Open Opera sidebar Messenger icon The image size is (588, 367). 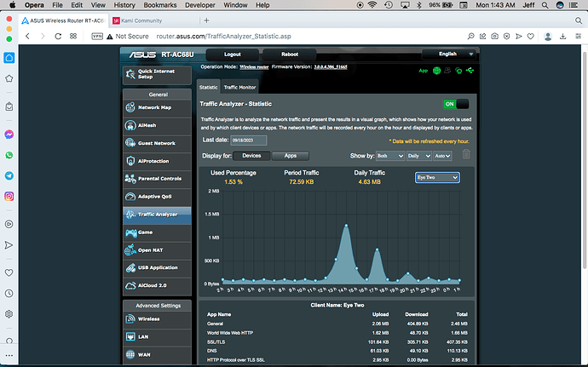tap(9, 135)
